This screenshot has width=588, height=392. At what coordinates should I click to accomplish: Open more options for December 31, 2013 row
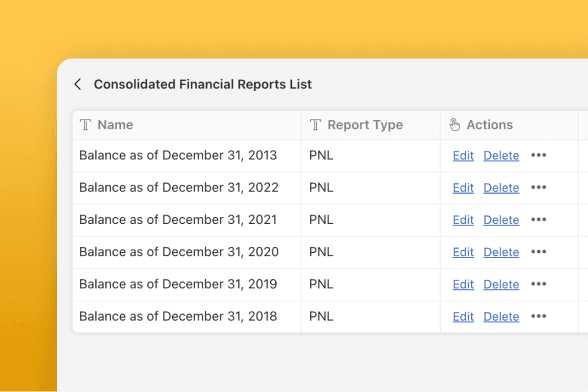coord(538,155)
